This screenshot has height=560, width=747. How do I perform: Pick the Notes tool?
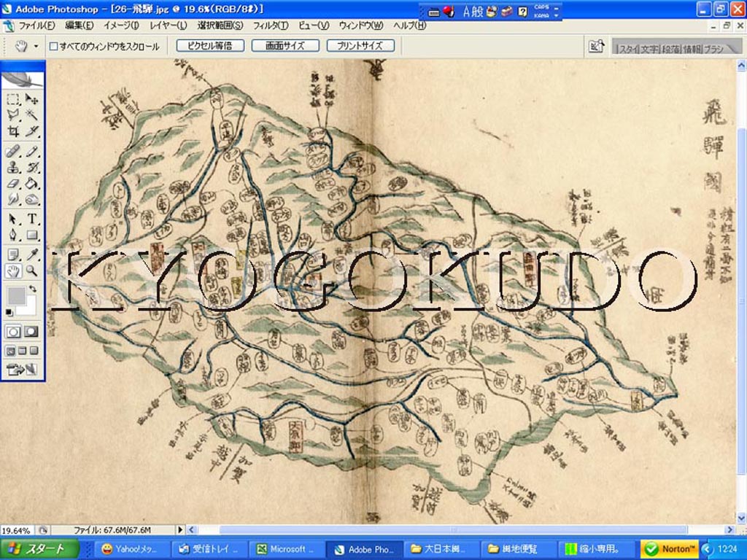[13, 255]
